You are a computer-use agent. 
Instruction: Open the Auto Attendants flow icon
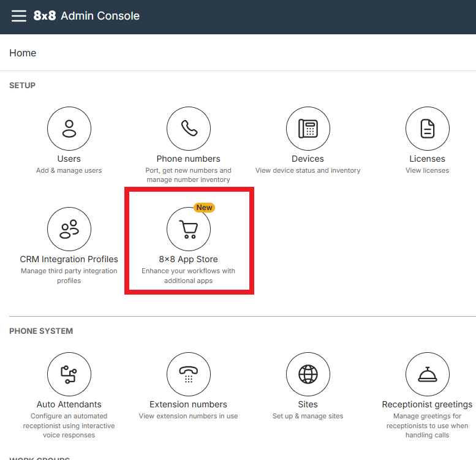click(x=69, y=374)
